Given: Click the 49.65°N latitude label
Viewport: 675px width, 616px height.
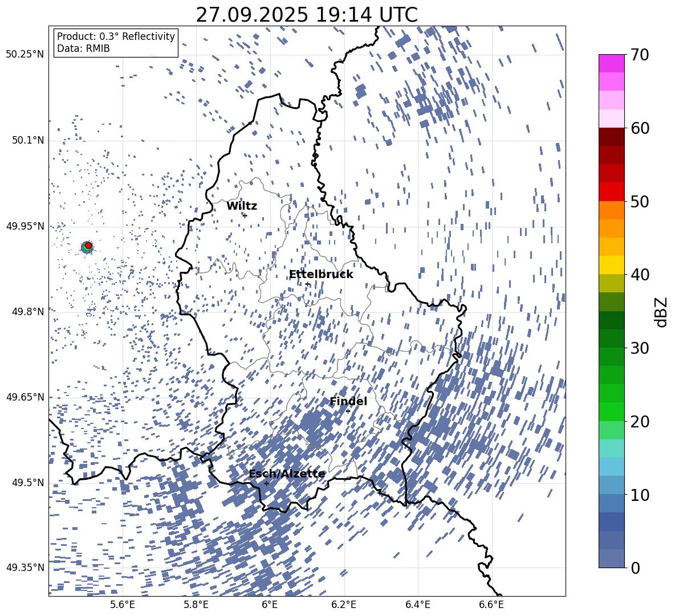Looking at the screenshot, I should pyautogui.click(x=25, y=397).
